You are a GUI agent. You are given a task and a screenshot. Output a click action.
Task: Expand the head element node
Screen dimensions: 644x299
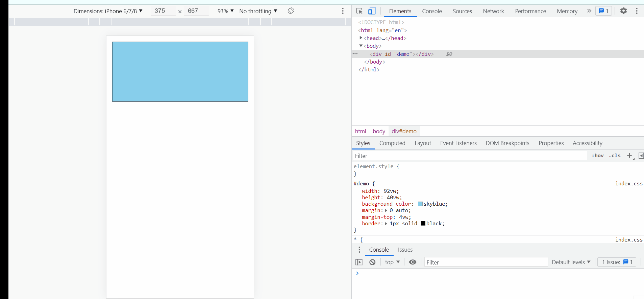pos(361,38)
